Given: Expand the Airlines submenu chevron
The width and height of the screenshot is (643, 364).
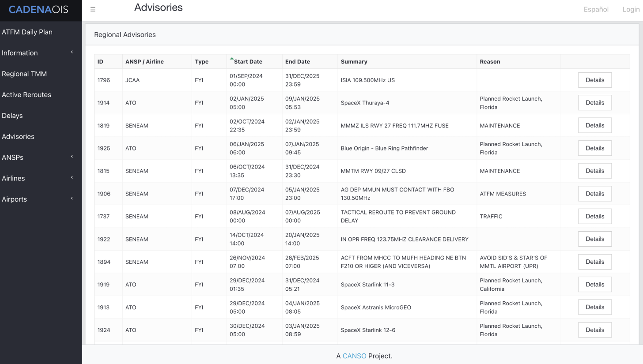Looking at the screenshot, I should [x=72, y=178].
